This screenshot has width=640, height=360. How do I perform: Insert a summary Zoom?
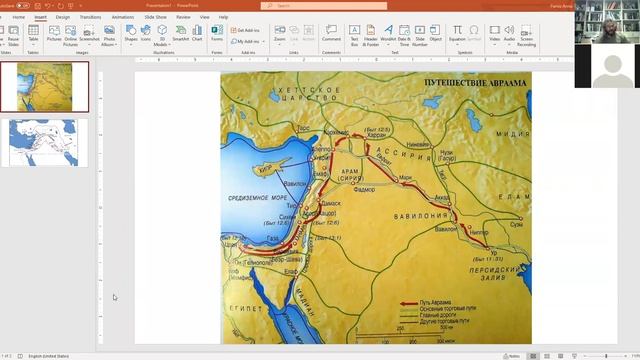point(280,35)
